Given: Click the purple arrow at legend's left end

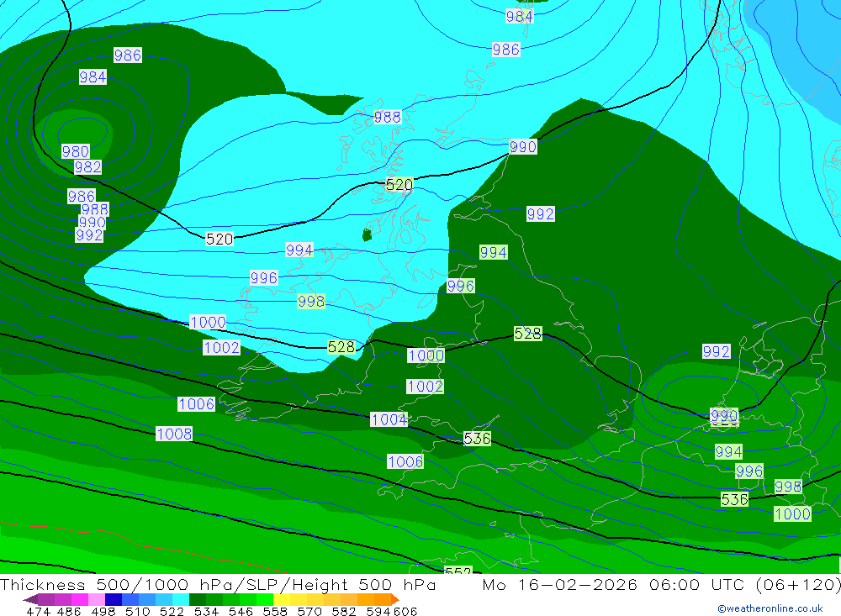Looking at the screenshot, I should pyautogui.click(x=30, y=599).
